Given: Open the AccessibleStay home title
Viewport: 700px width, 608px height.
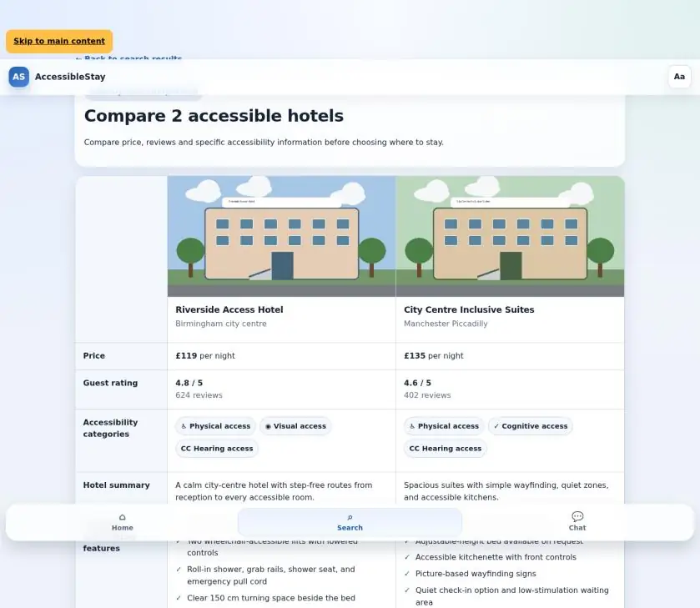Looking at the screenshot, I should (70, 77).
